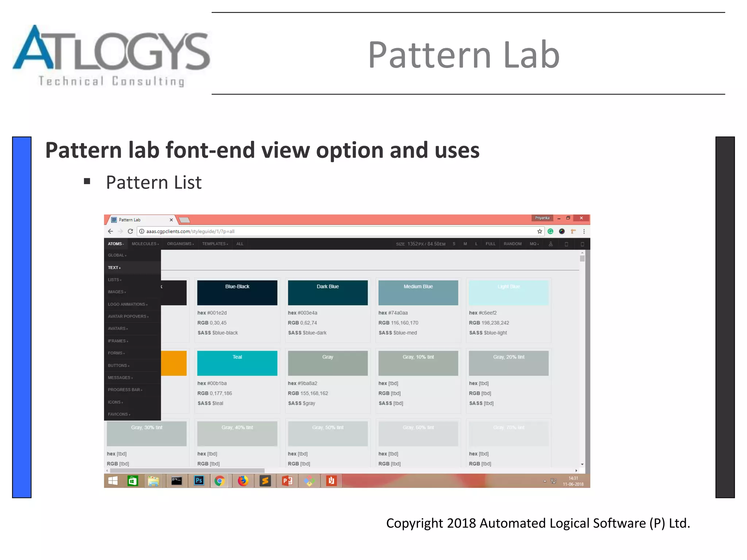This screenshot has height=560, width=747.
Task: Expand the Avatars submenu
Action: [132, 328]
